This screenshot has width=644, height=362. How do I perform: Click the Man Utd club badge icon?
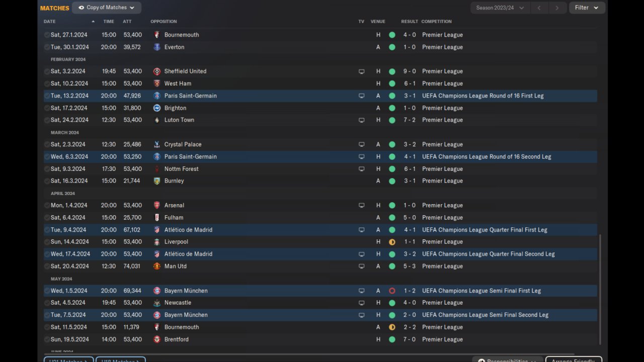157,266
